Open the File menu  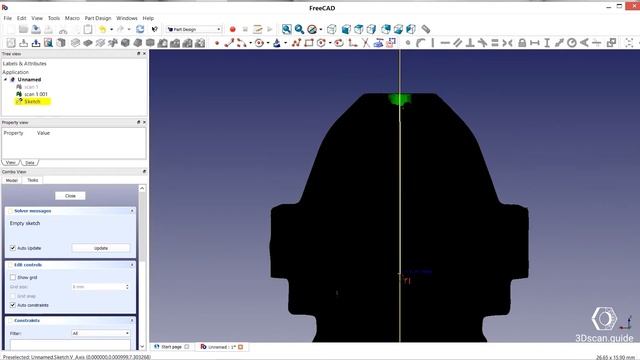(x=8, y=18)
